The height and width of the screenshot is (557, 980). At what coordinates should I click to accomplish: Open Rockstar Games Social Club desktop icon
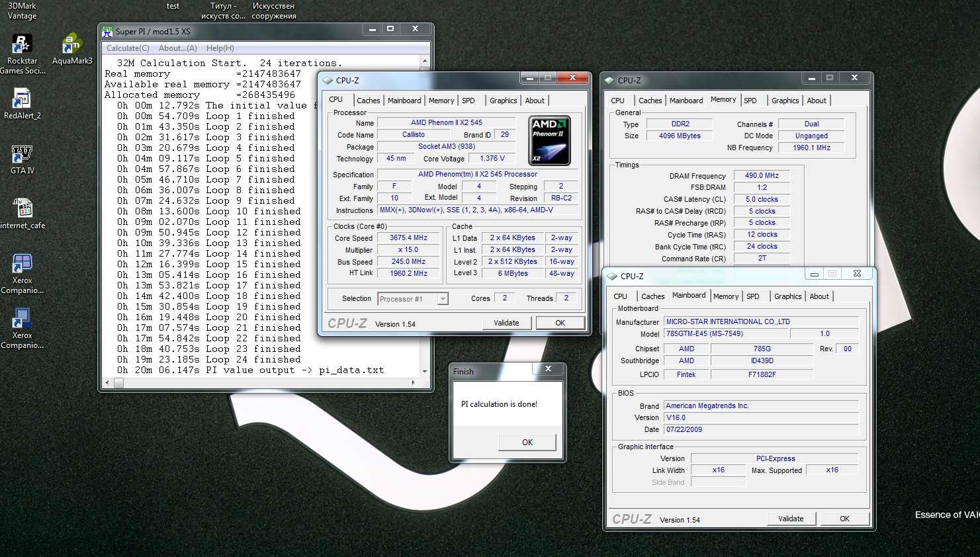point(22,53)
